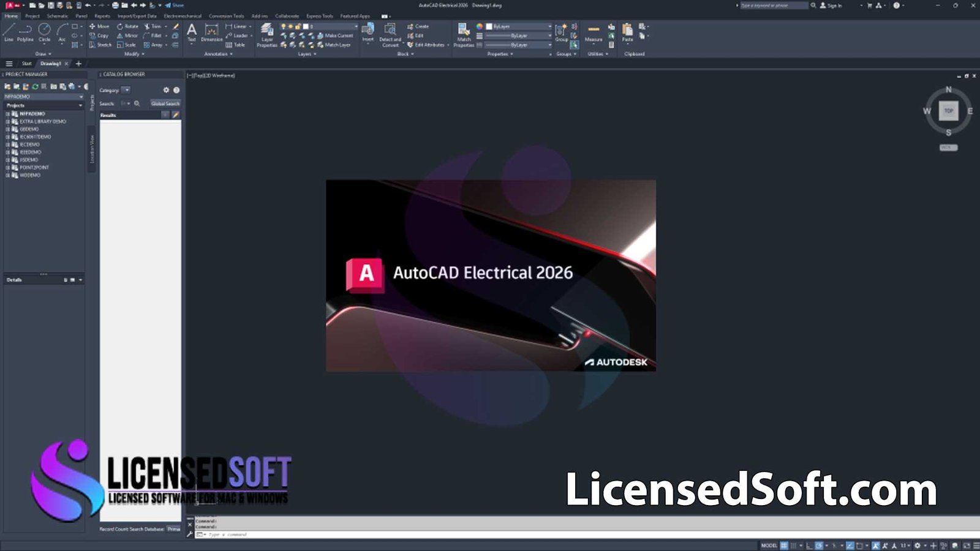Click Make Current layer button

(335, 36)
